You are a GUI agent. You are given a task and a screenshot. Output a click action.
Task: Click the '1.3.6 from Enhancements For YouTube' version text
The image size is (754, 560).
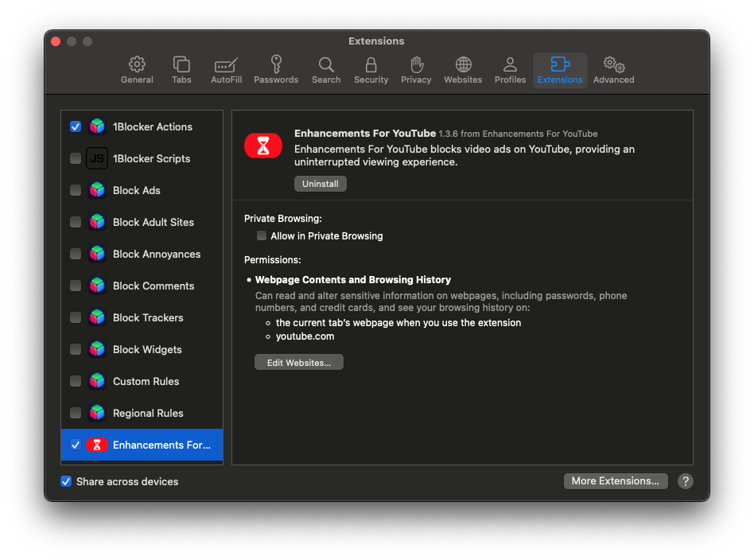pyautogui.click(x=518, y=134)
